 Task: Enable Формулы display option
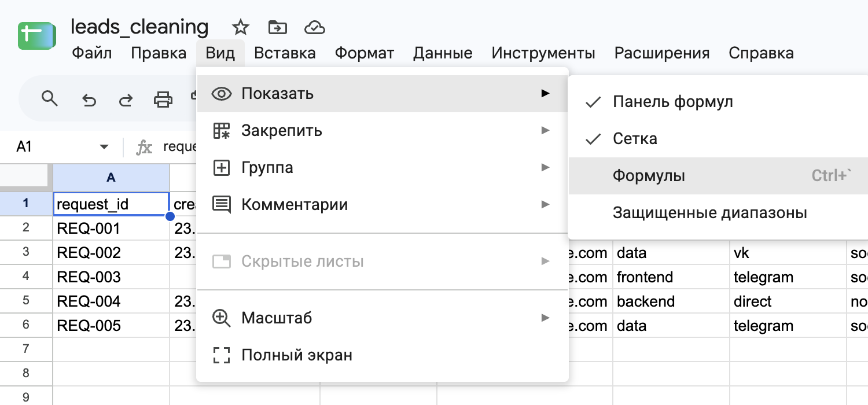718,176
